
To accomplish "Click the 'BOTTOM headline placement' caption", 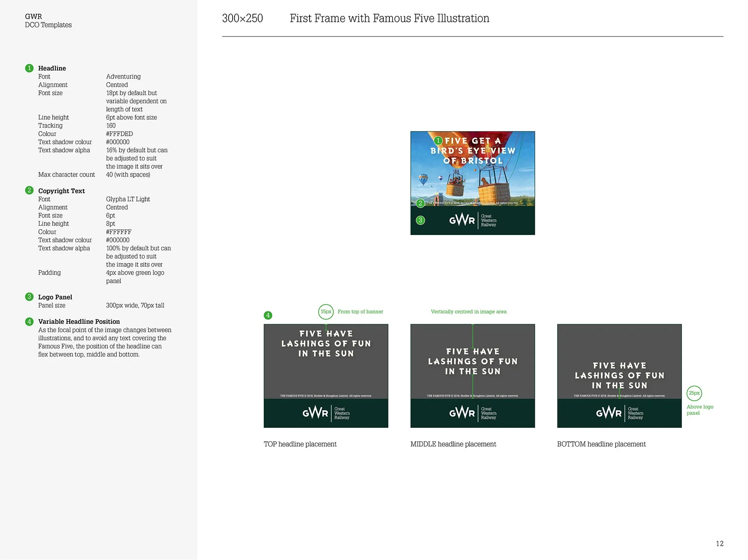I will tap(601, 444).
